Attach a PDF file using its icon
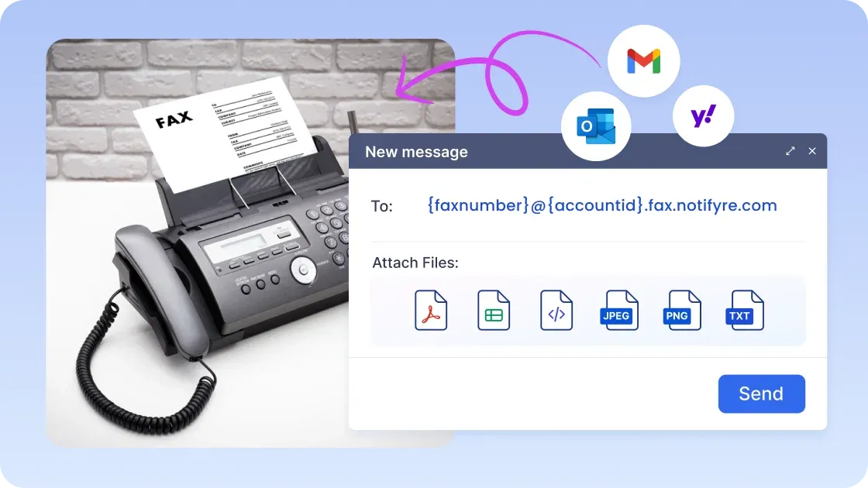 click(x=430, y=310)
